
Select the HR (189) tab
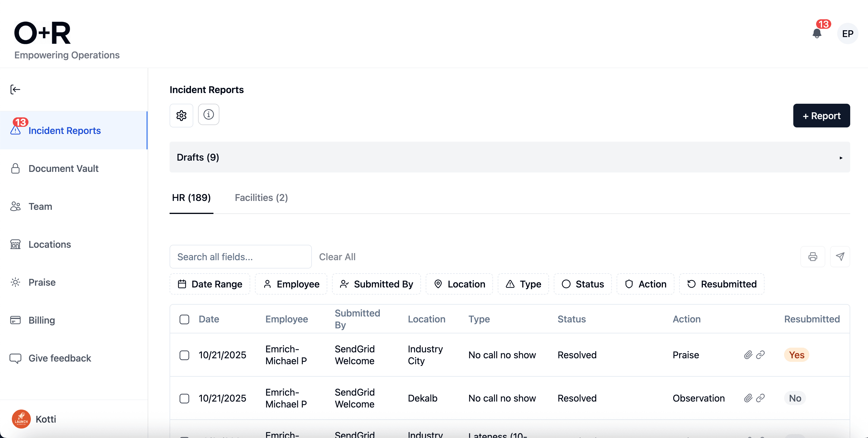click(x=191, y=197)
